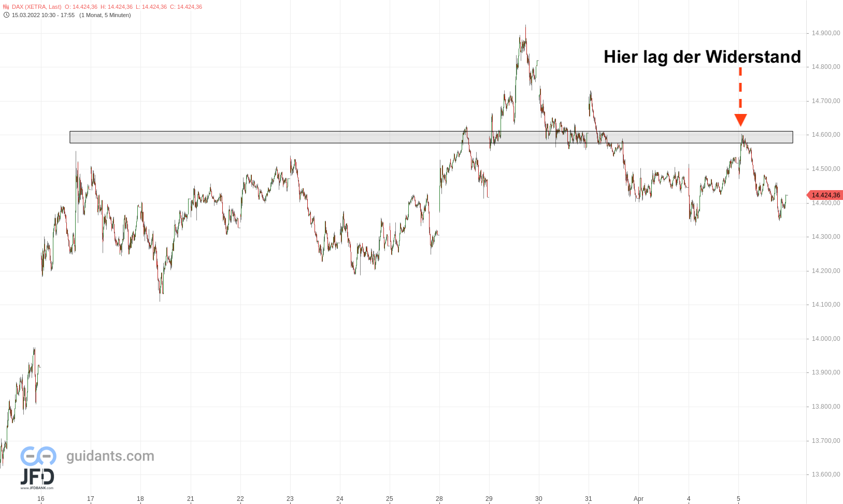843x504 pixels.
Task: Select date label 17 on time axis
Action: pyautogui.click(x=91, y=499)
